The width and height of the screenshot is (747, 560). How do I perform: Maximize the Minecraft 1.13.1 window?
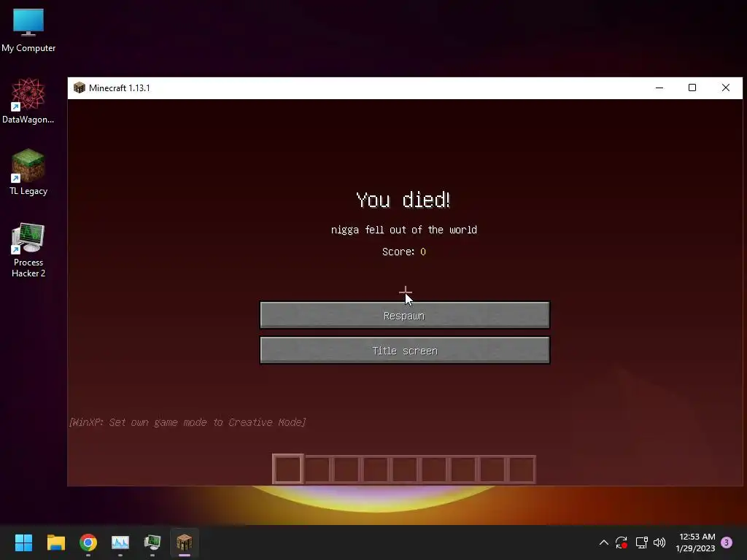(x=692, y=87)
